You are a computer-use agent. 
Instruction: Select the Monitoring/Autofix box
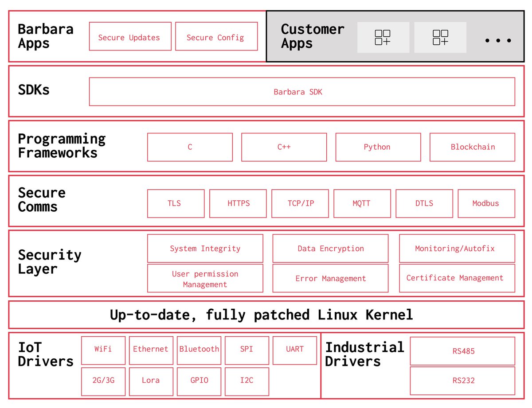point(457,249)
